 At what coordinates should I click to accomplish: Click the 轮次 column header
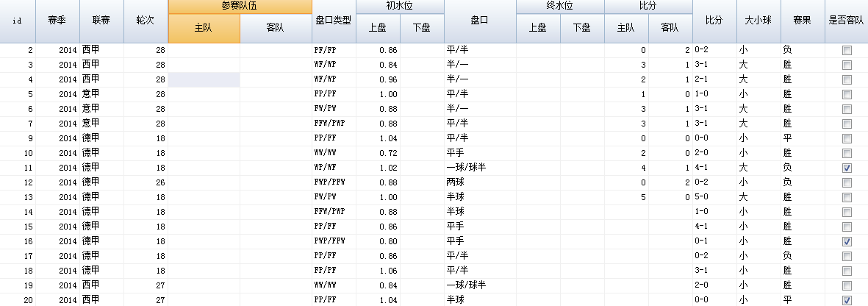tap(146, 21)
